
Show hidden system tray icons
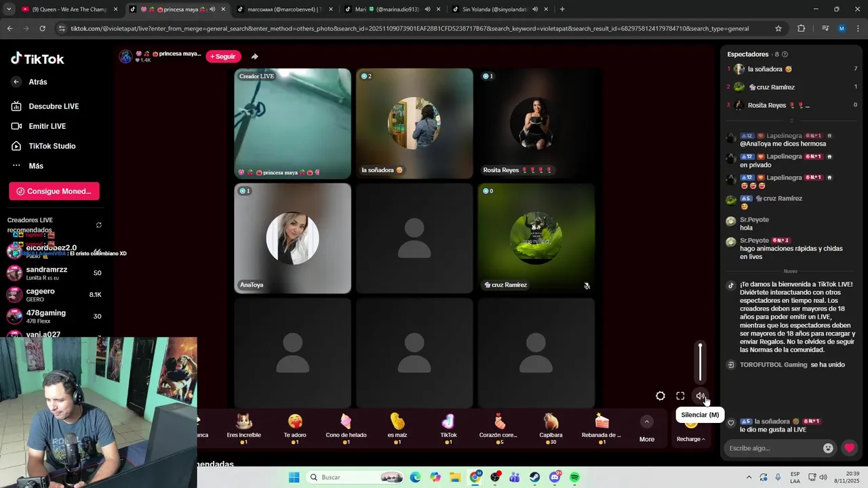(x=749, y=477)
